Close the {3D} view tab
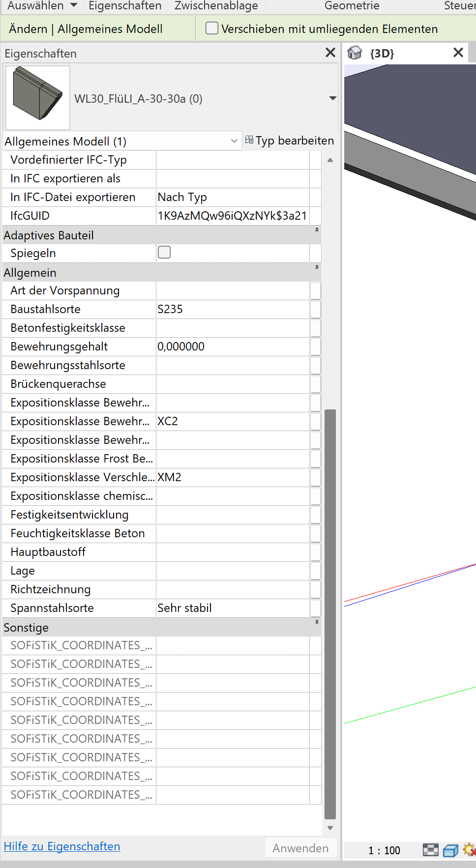 point(458,53)
